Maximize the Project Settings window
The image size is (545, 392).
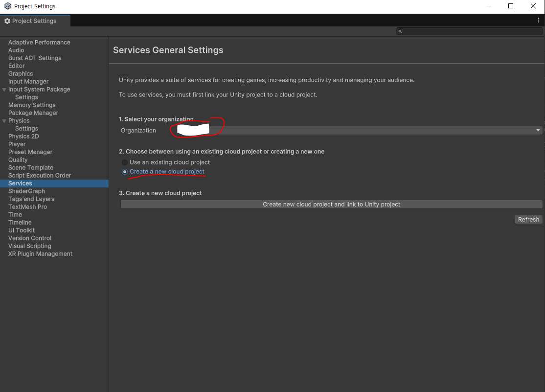click(x=511, y=6)
